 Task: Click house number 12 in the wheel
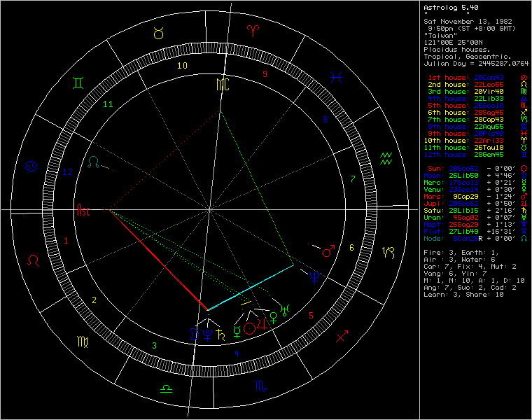pyautogui.click(x=67, y=172)
